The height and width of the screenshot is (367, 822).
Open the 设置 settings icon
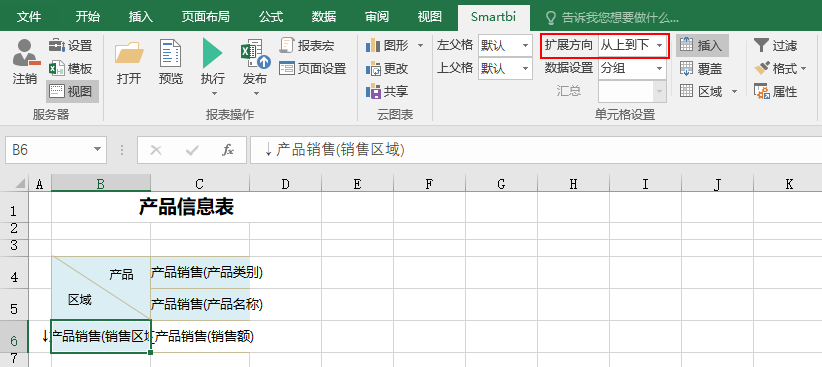57,46
